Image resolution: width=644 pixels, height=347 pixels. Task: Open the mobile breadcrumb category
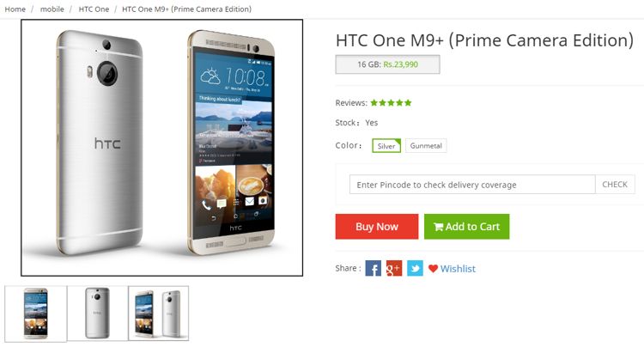click(x=52, y=9)
